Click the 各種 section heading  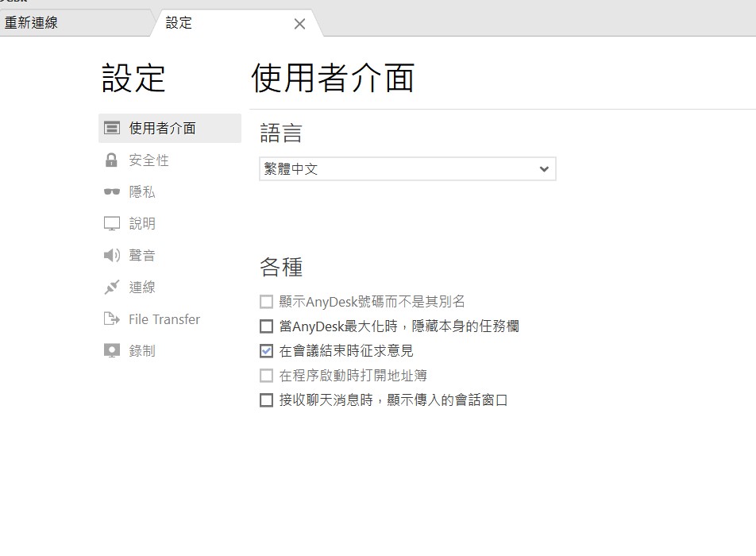click(x=281, y=267)
